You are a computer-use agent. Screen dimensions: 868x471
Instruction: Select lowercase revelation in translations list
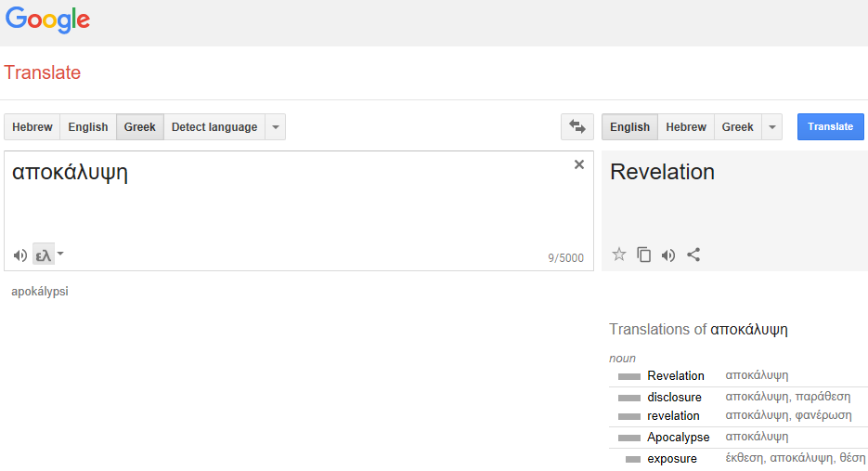pos(673,415)
